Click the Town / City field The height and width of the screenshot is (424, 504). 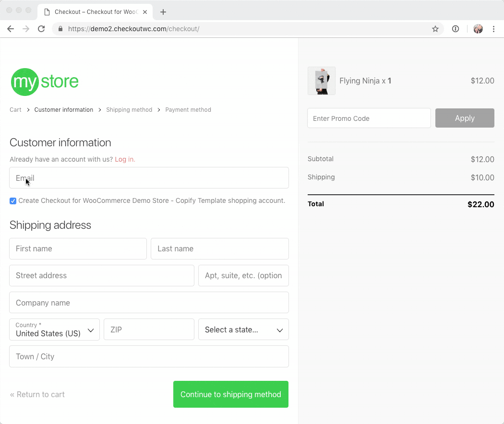point(149,356)
